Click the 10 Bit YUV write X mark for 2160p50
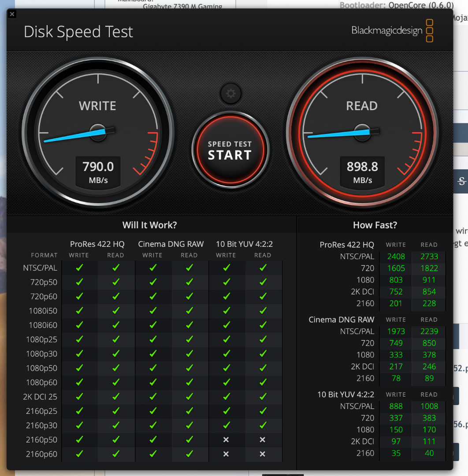Image resolution: width=468 pixels, height=476 pixels. 226,439
